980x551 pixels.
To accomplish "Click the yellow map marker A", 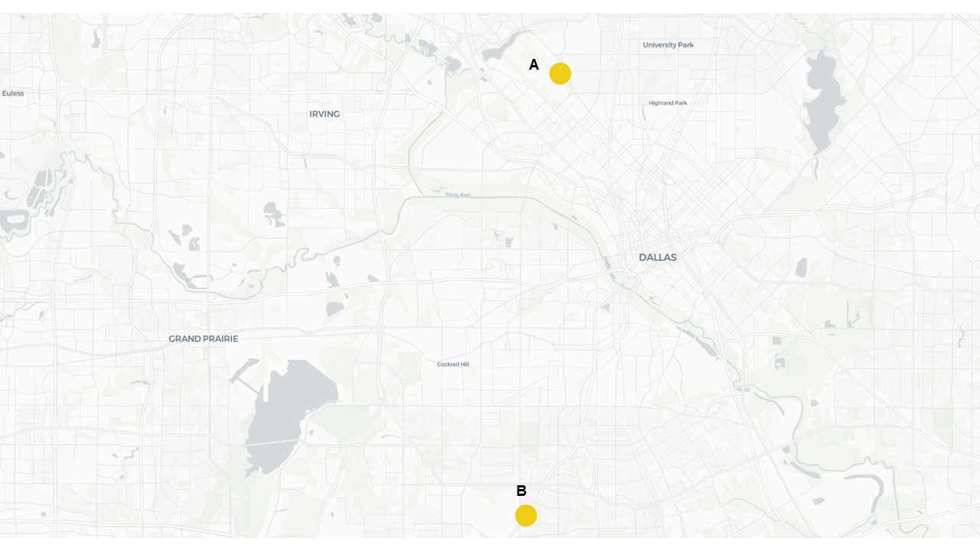I will [560, 73].
